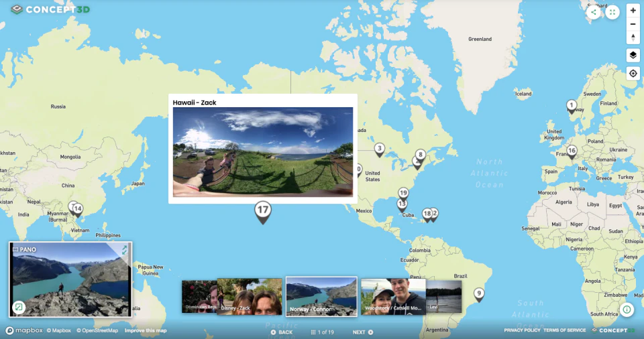644x339 pixels.
Task: Select map marker 9 in Brazil
Action: pos(479,294)
